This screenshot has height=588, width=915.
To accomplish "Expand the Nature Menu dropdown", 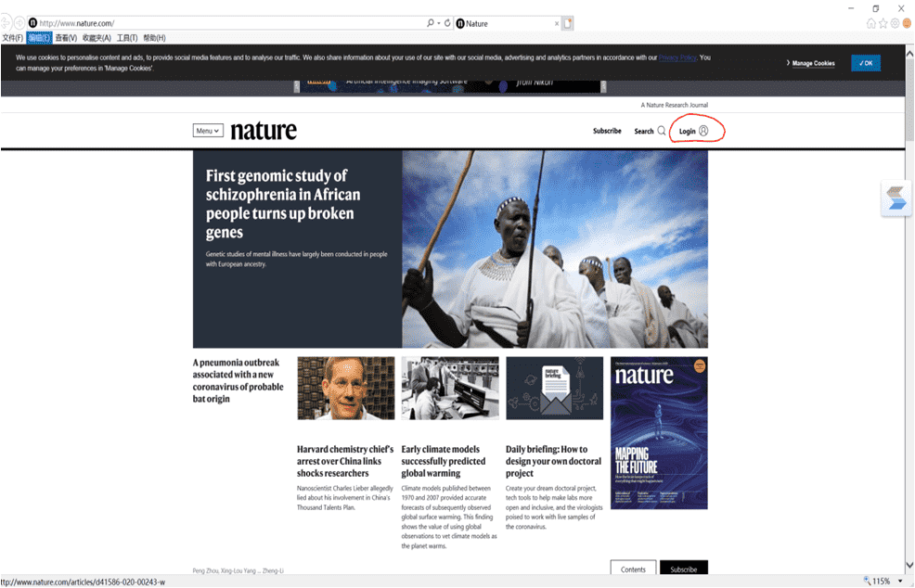I will point(208,131).
